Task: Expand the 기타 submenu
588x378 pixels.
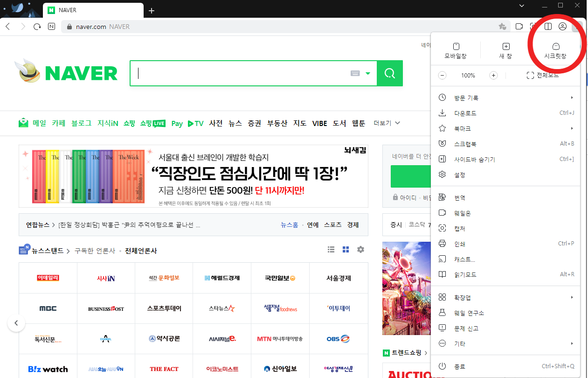Action: click(506, 344)
